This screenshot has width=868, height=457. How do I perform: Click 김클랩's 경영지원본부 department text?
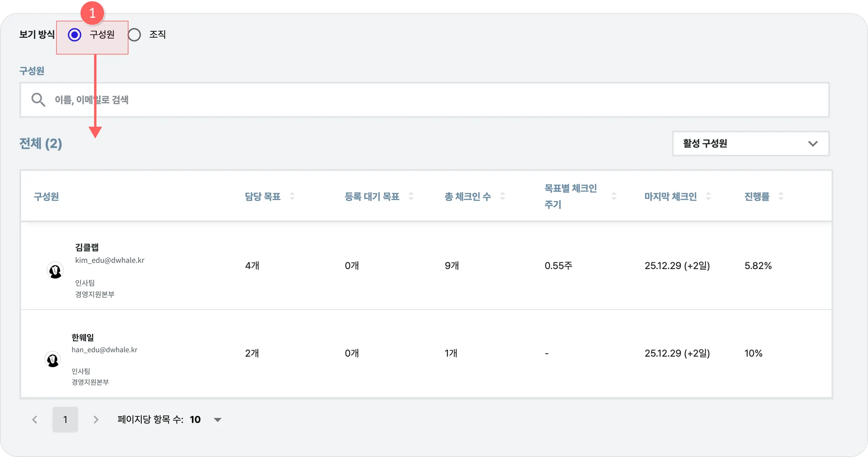pyautogui.click(x=95, y=294)
